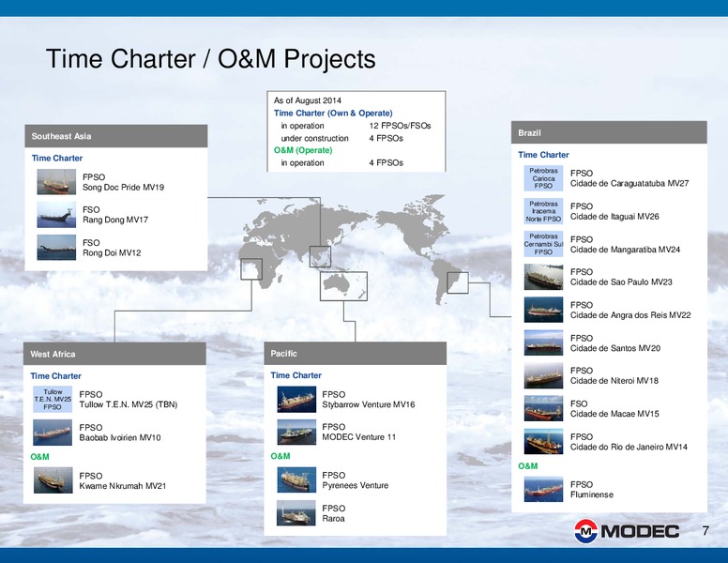Viewport: 728px width, 563px height.
Task: Click 'Cidade de Itaguai MV26' text
Action: tap(614, 217)
